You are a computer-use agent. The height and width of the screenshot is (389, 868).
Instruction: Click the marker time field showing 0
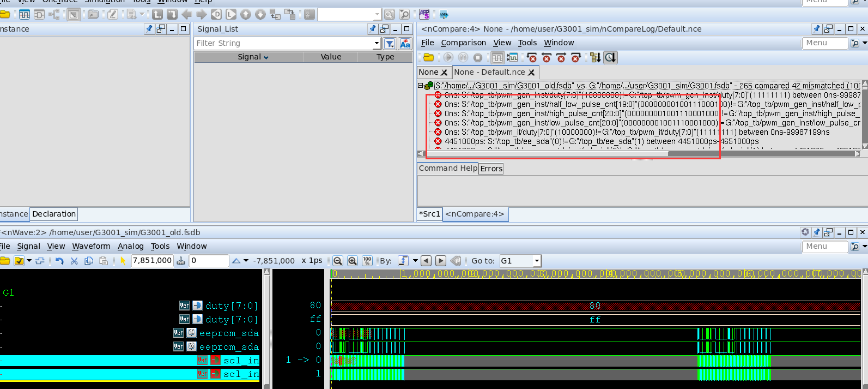209,261
